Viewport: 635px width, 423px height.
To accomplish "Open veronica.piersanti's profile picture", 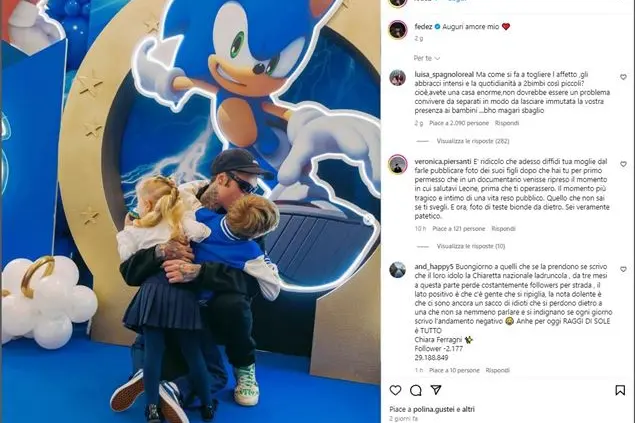I will pyautogui.click(x=398, y=164).
